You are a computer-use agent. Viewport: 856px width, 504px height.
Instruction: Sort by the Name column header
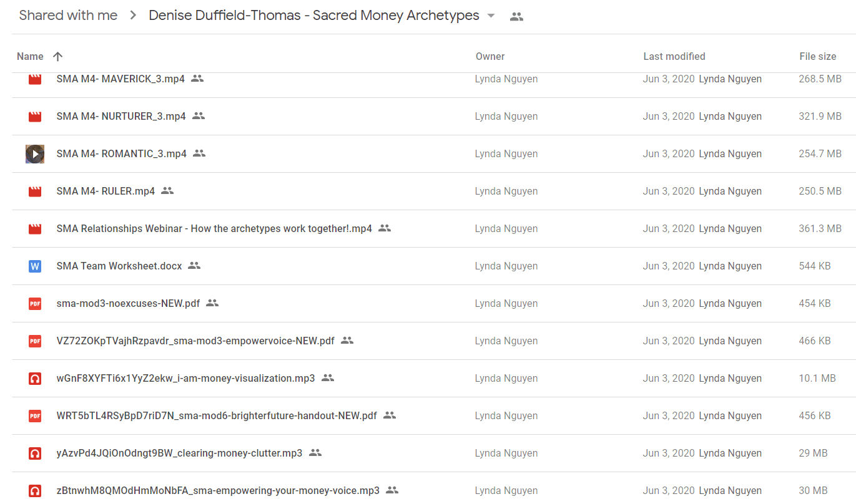pos(30,57)
